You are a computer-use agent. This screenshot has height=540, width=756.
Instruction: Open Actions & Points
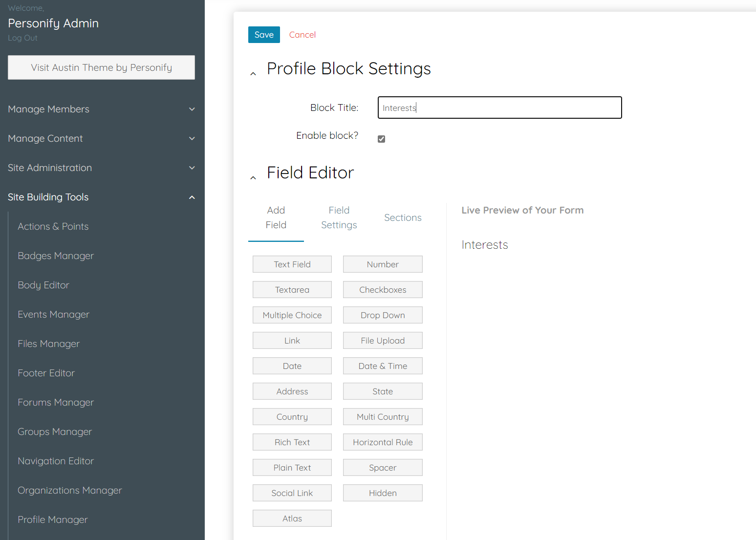tap(53, 226)
